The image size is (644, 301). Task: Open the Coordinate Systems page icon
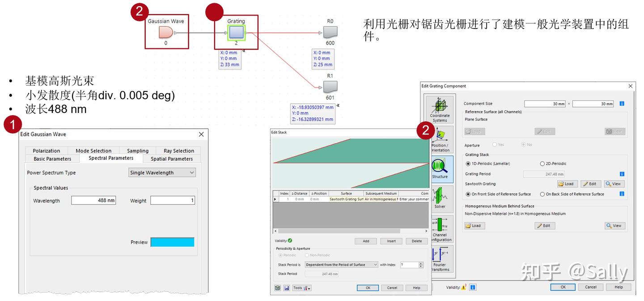(x=440, y=109)
